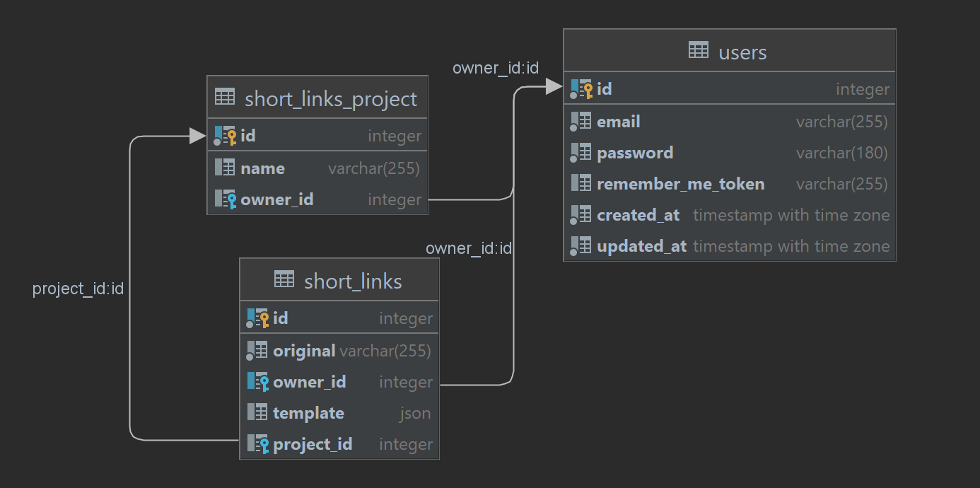Screen dimensions: 980x488
Task: Click the table icon beside short_links header
Action: (x=284, y=280)
